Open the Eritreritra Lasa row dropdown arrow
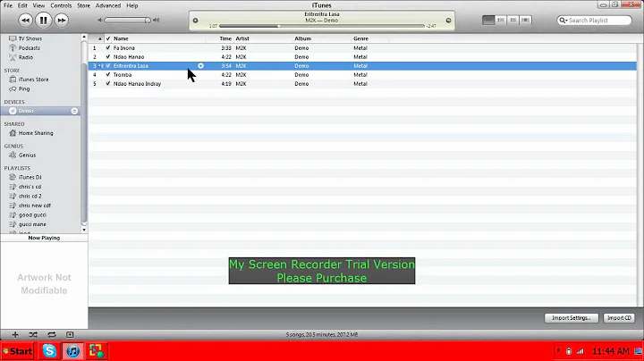Viewport: 644px width, 361px height. coord(201,65)
